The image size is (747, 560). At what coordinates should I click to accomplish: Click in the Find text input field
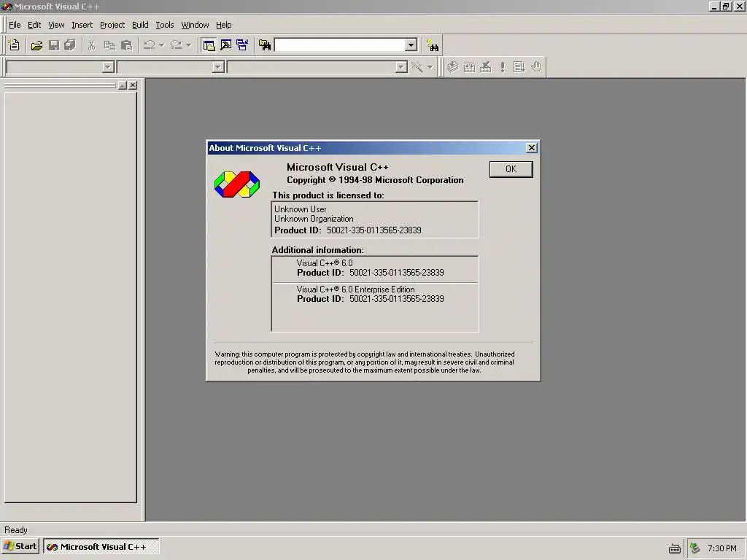tap(340, 45)
